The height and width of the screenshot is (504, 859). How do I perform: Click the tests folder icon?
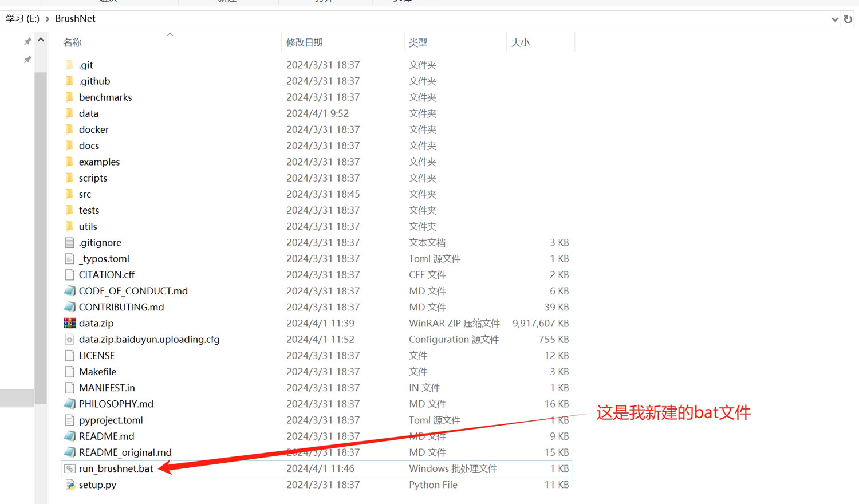pyautogui.click(x=69, y=210)
